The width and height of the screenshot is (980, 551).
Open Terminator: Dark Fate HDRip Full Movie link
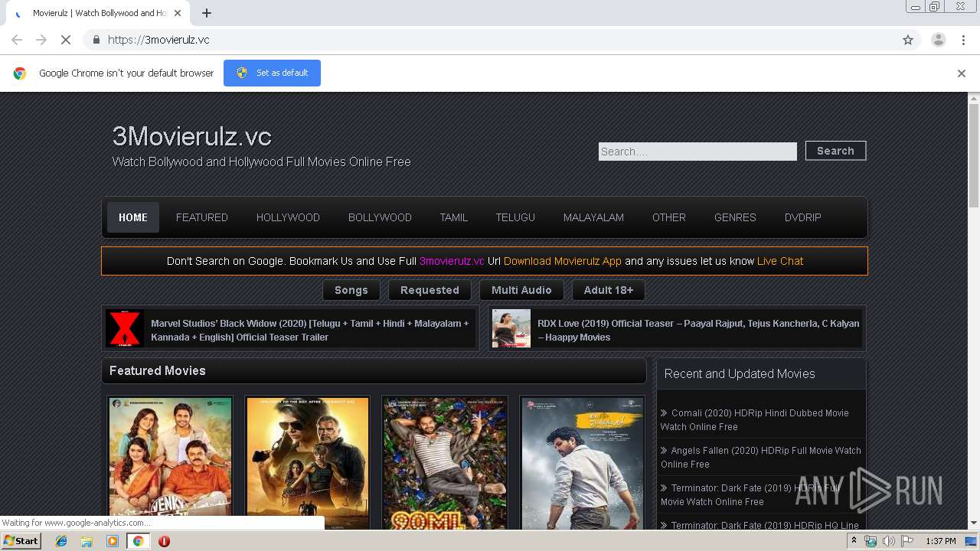click(750, 494)
